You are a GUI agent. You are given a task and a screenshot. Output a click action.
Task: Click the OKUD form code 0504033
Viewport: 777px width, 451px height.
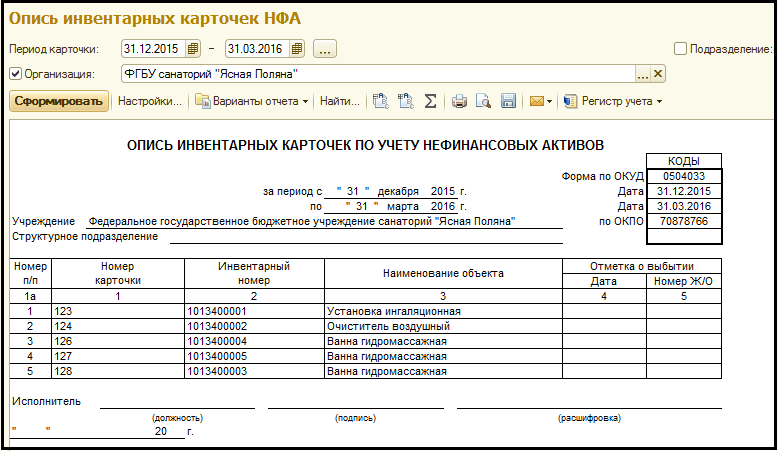[684, 176]
